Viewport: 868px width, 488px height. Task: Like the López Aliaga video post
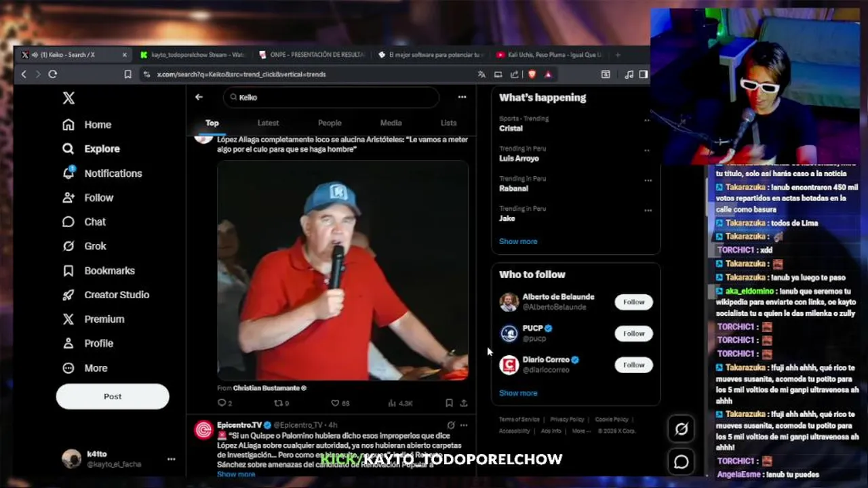click(x=340, y=403)
